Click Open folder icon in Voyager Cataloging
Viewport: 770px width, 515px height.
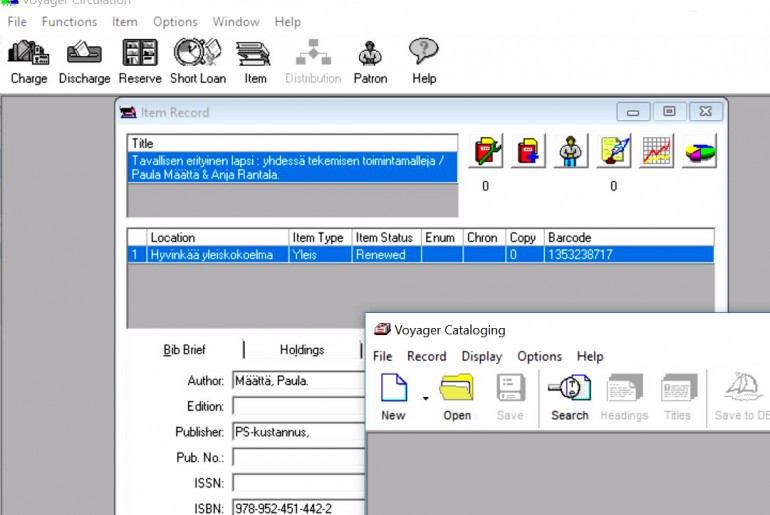tap(457, 388)
